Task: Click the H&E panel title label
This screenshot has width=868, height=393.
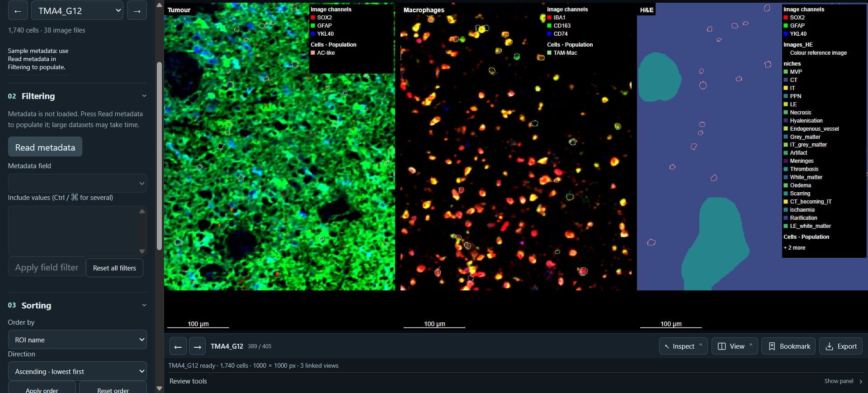Action: coord(647,10)
